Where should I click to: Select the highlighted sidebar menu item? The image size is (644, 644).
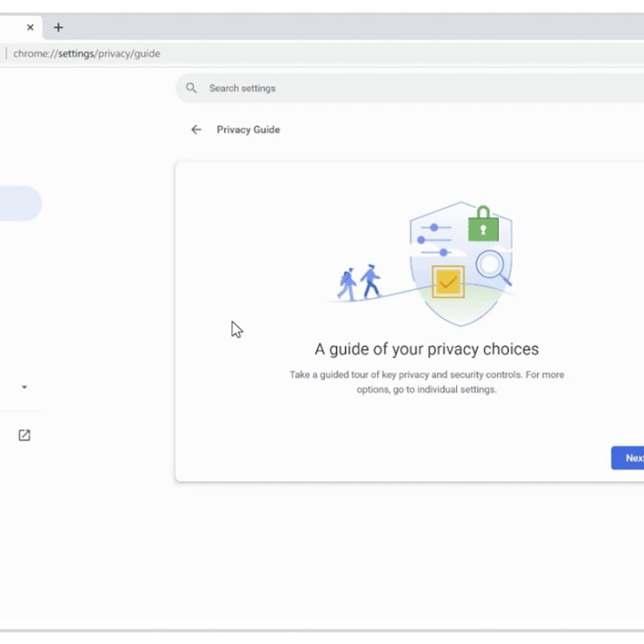tap(19, 204)
